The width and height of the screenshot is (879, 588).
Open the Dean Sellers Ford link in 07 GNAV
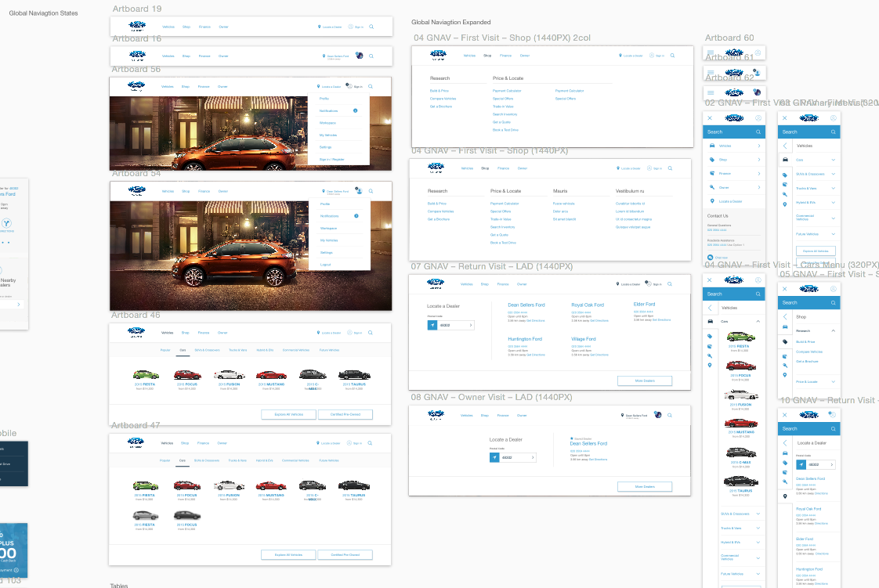(526, 305)
